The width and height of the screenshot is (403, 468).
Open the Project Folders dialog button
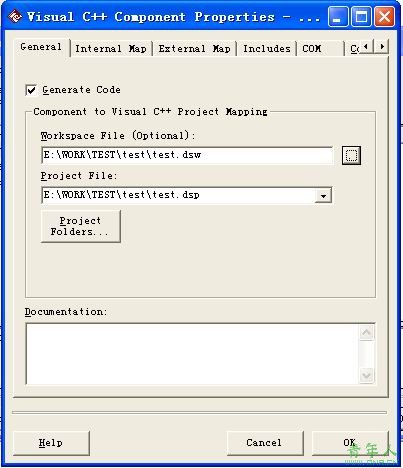coord(80,226)
